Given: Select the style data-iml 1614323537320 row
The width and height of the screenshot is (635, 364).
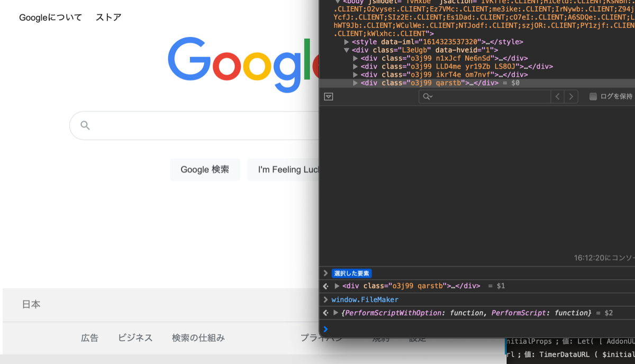Looking at the screenshot, I should click(x=437, y=42).
